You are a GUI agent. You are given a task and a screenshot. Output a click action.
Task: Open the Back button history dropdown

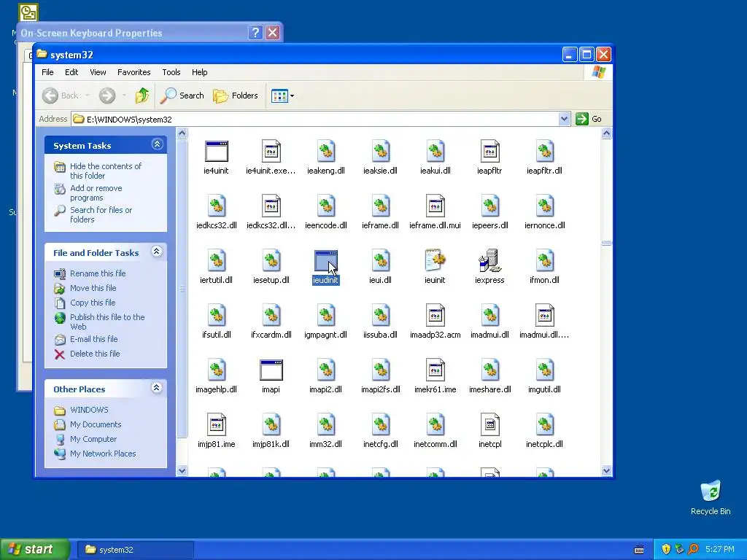tap(88, 96)
